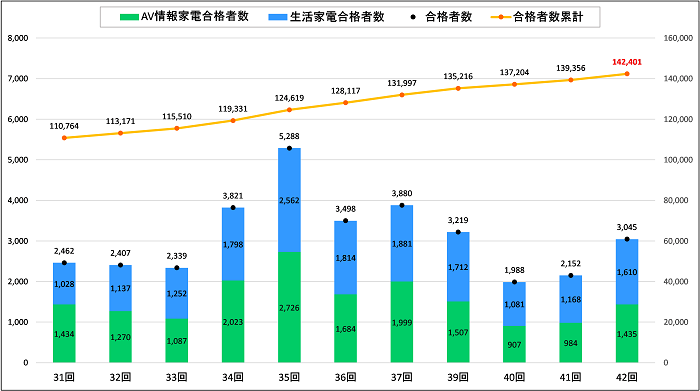Click the orange 合格者数累計 legend marker
700x391 pixels.
pyautogui.click(x=500, y=17)
